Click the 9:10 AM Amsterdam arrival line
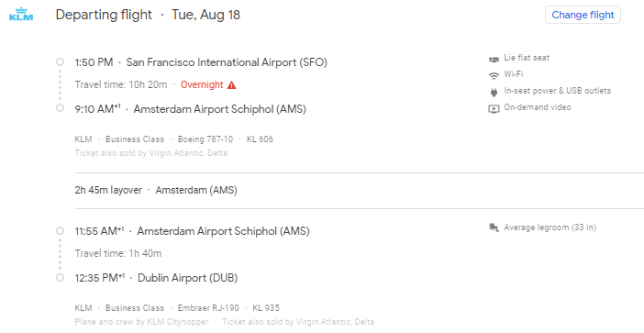The height and width of the screenshot is (333, 644). (x=190, y=109)
